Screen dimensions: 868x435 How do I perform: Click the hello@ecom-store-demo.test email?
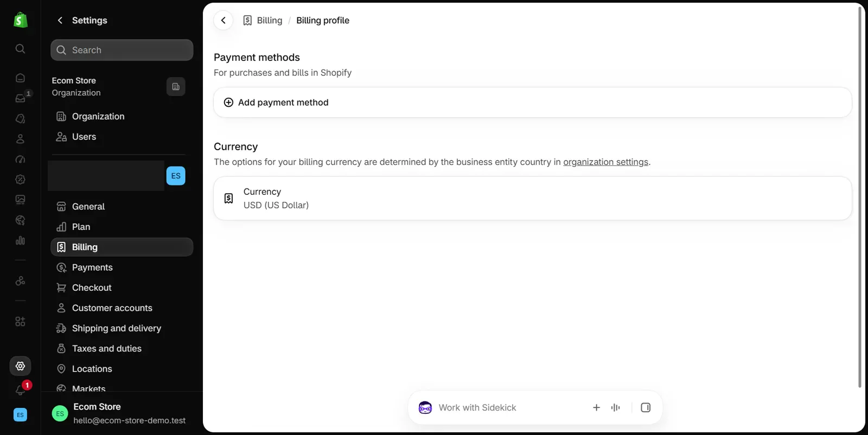pyautogui.click(x=130, y=420)
